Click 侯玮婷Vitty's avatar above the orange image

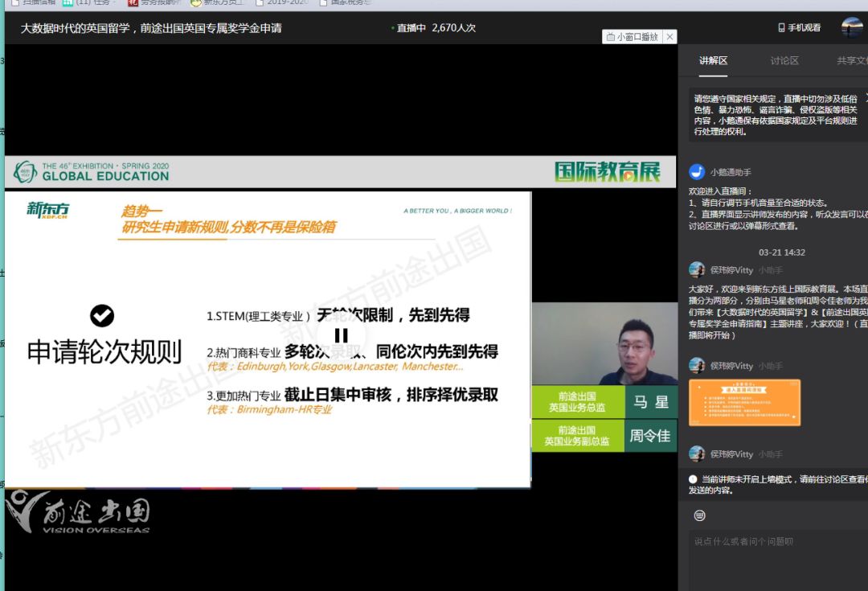[x=697, y=366]
